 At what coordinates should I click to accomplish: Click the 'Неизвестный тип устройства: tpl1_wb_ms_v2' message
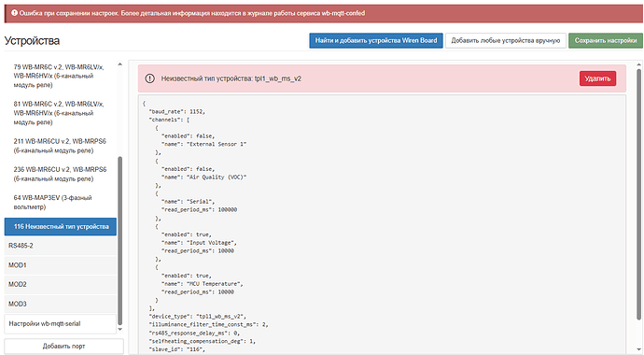click(231, 78)
